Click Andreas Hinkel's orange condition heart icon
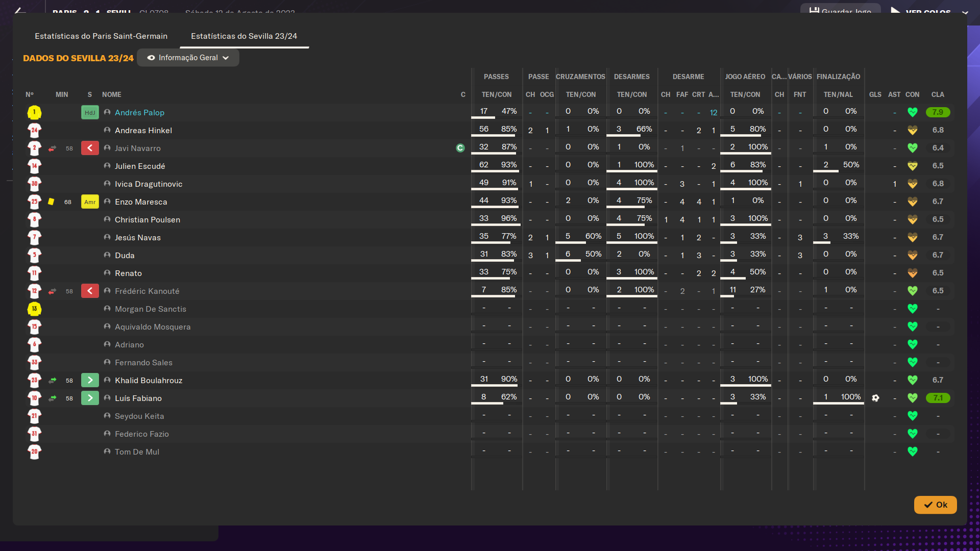 (x=913, y=130)
